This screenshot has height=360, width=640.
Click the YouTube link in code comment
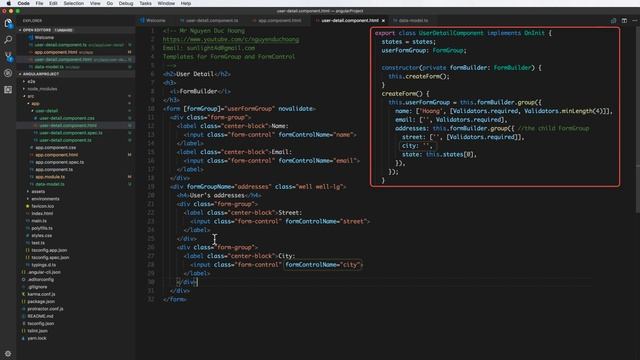(231, 40)
